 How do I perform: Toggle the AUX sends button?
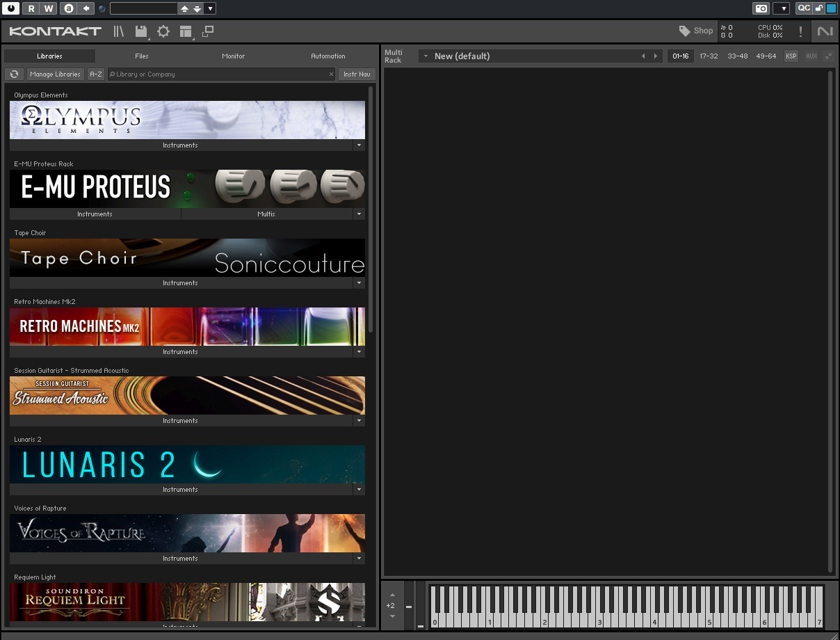(x=811, y=56)
